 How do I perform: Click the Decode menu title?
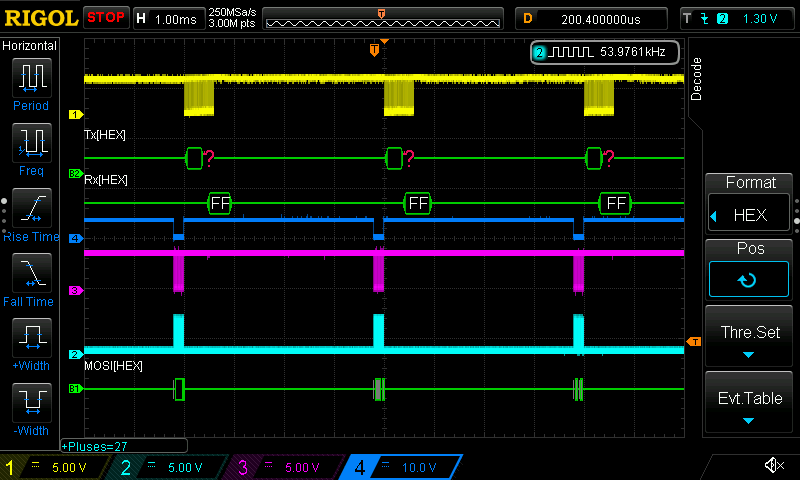click(x=697, y=78)
